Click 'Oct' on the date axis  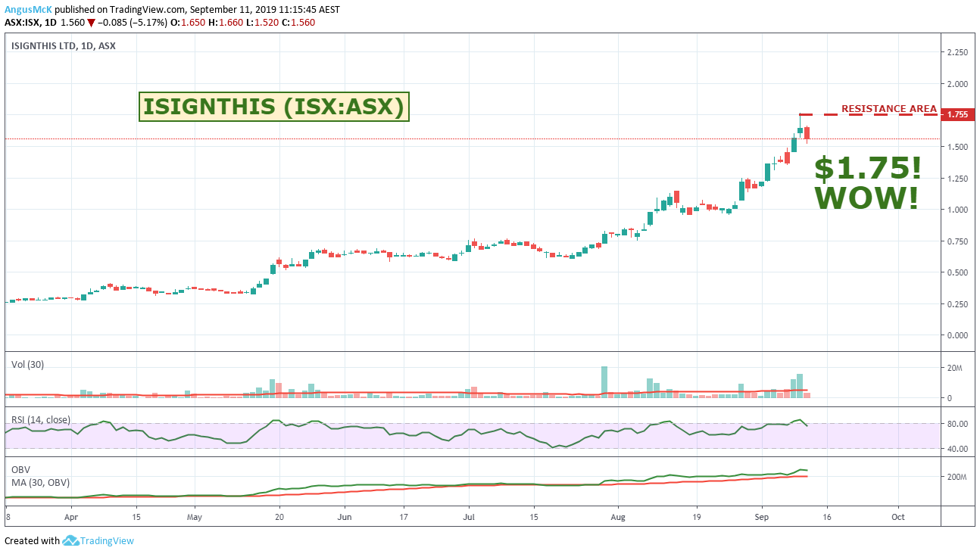point(898,518)
